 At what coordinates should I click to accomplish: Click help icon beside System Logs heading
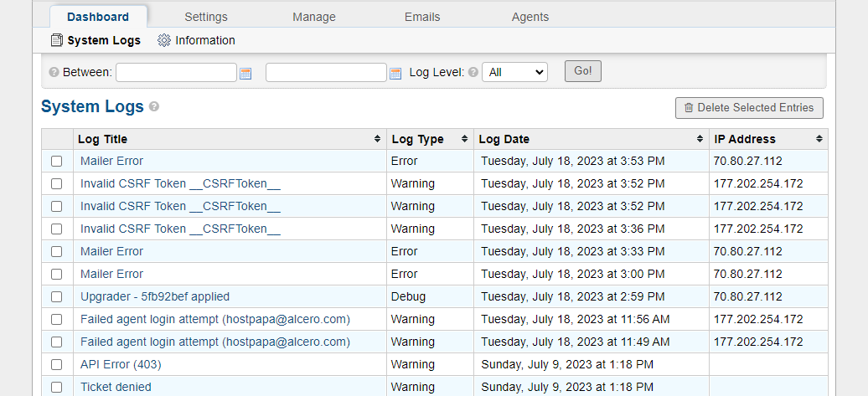point(154,107)
